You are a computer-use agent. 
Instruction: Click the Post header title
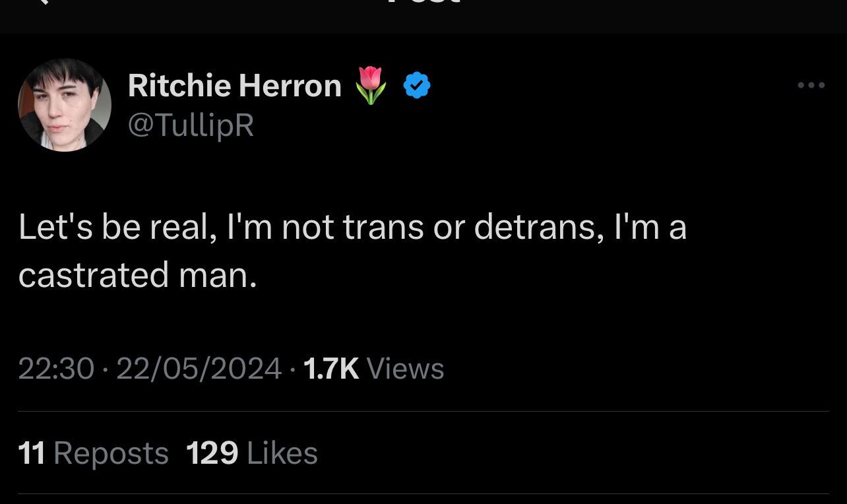(x=423, y=3)
